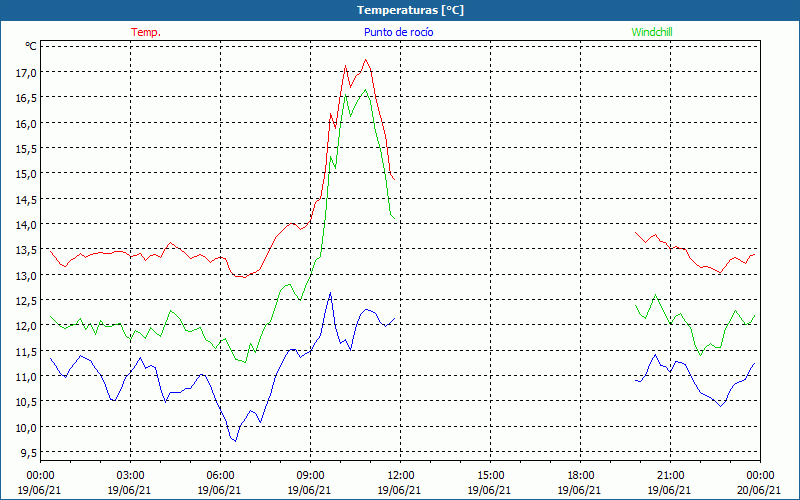Click the 15,5 y-axis value

click(26, 149)
